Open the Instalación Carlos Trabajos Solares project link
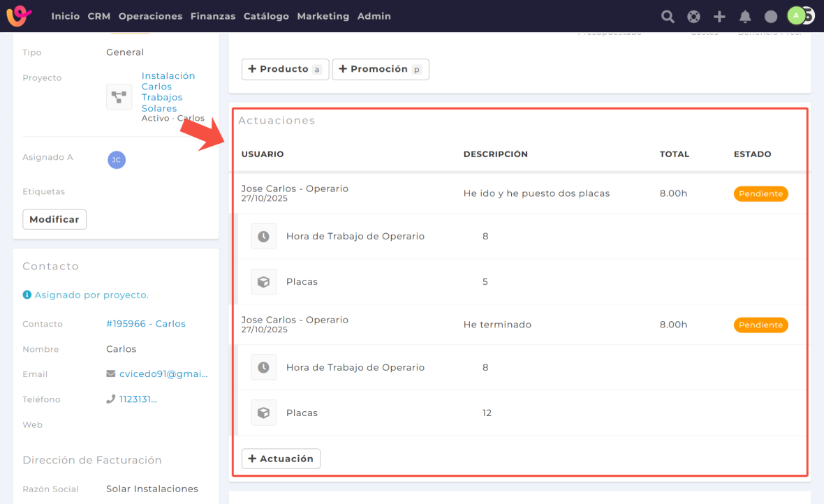 pyautogui.click(x=168, y=92)
